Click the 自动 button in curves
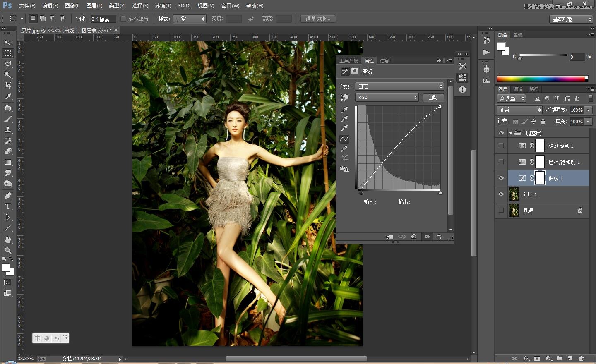The width and height of the screenshot is (596, 364). [x=433, y=97]
